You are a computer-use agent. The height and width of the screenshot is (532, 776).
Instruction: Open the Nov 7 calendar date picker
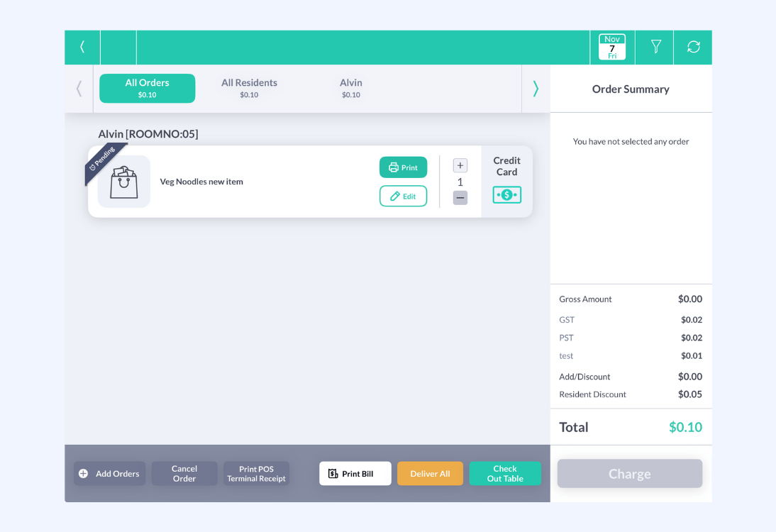click(x=611, y=47)
